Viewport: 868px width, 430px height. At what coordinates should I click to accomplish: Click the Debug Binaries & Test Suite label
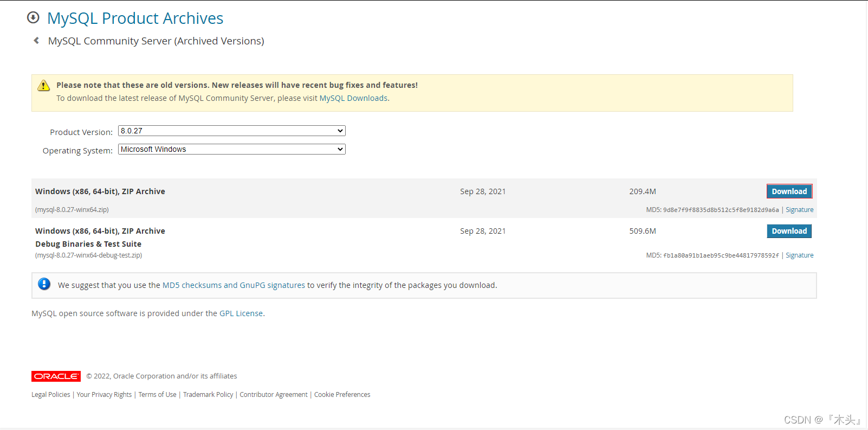(x=88, y=244)
